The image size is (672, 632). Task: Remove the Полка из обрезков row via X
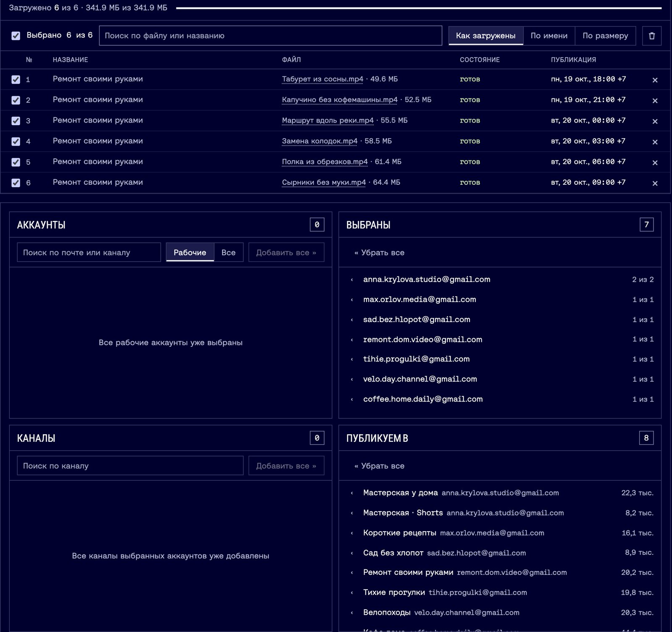pyautogui.click(x=655, y=163)
